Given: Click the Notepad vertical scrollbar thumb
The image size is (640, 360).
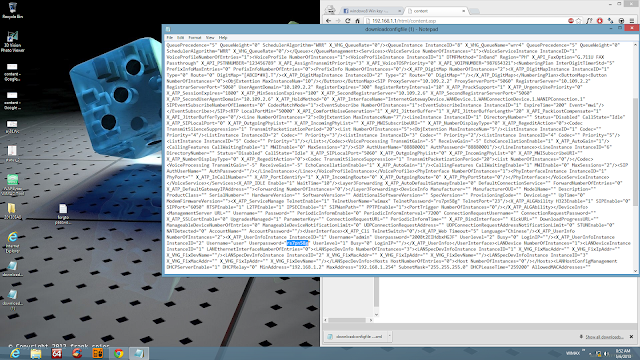Looking at the screenshot, I should (x=635, y=152).
